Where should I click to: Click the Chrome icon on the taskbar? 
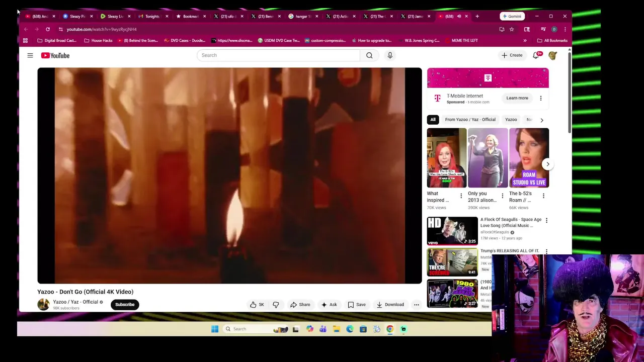390,329
